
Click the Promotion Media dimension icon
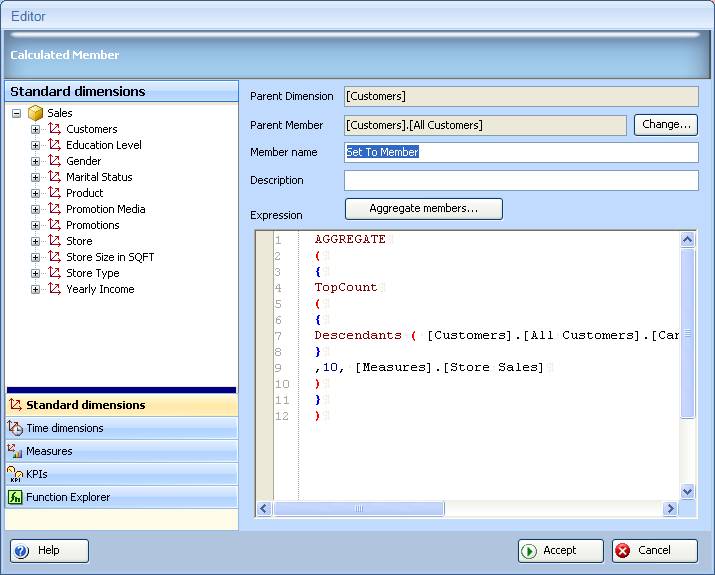(x=54, y=208)
